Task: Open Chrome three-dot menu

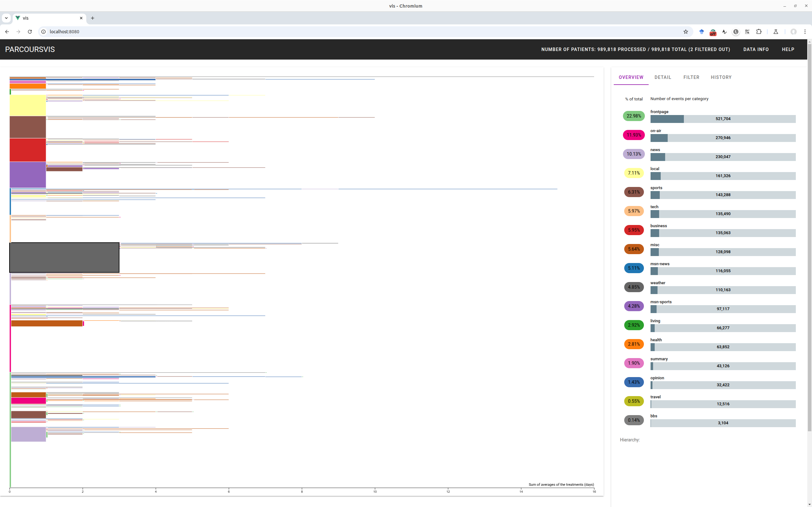Action: 805,31
